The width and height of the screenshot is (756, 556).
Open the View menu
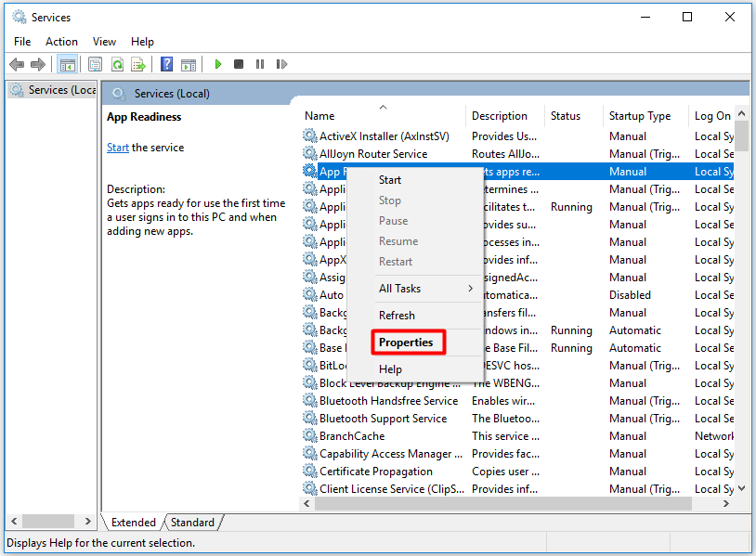(104, 42)
